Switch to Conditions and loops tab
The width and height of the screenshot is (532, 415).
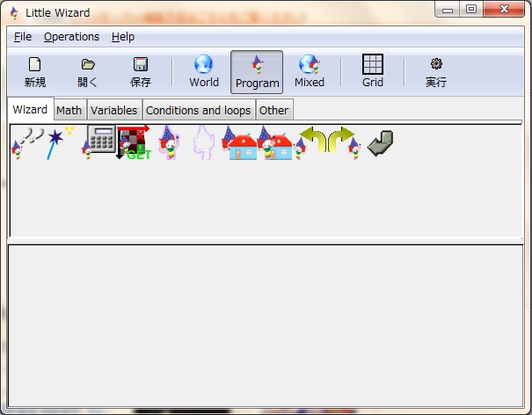tap(199, 110)
